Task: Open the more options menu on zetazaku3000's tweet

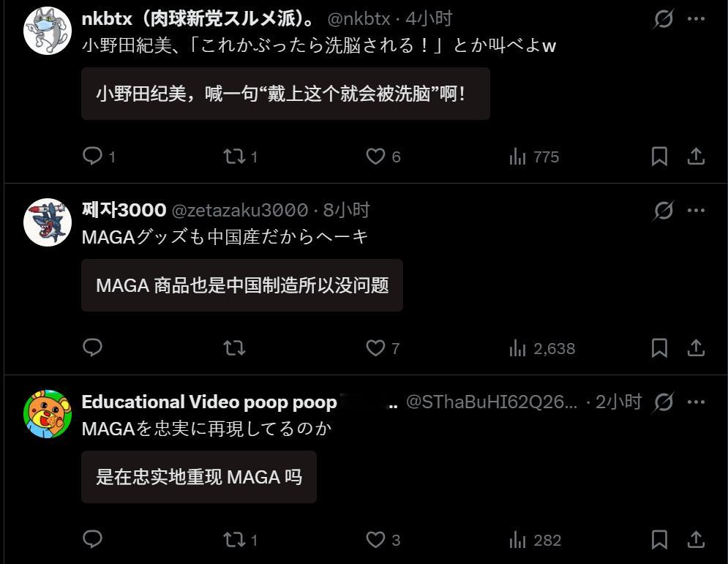Action: (x=696, y=211)
